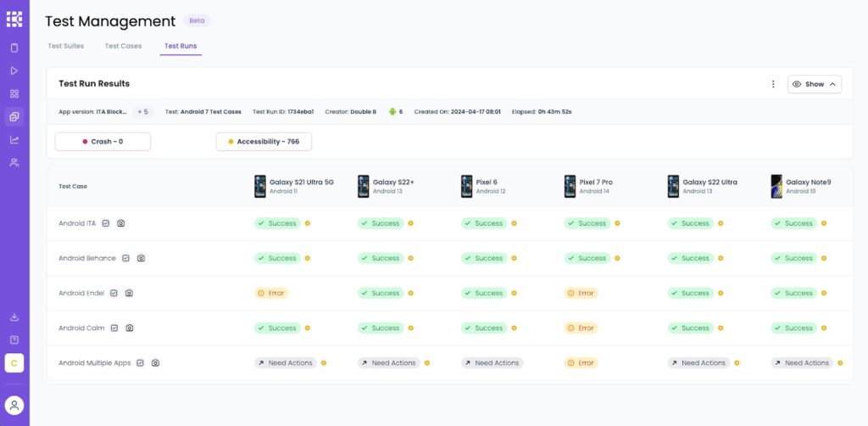Image resolution: width=868 pixels, height=426 pixels.
Task: Click checklist icon next to Android Behance
Action: [125, 258]
